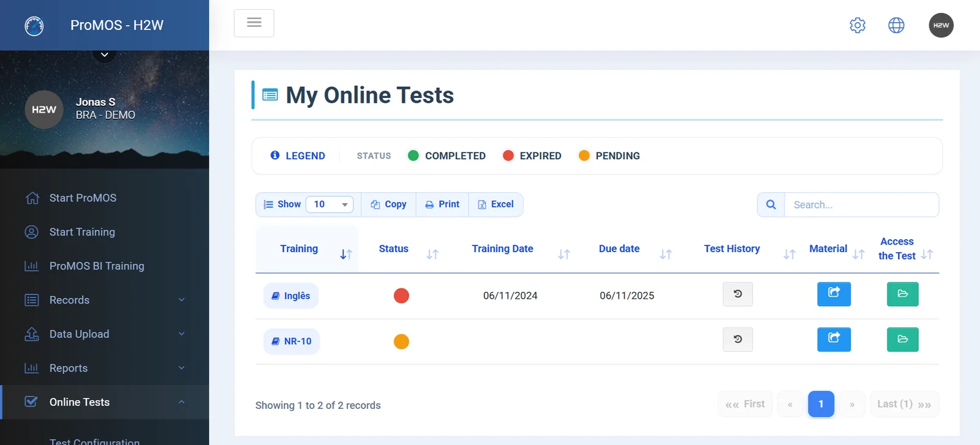This screenshot has height=445, width=980.
Task: Click the ProMOS logo icon
Action: [34, 26]
